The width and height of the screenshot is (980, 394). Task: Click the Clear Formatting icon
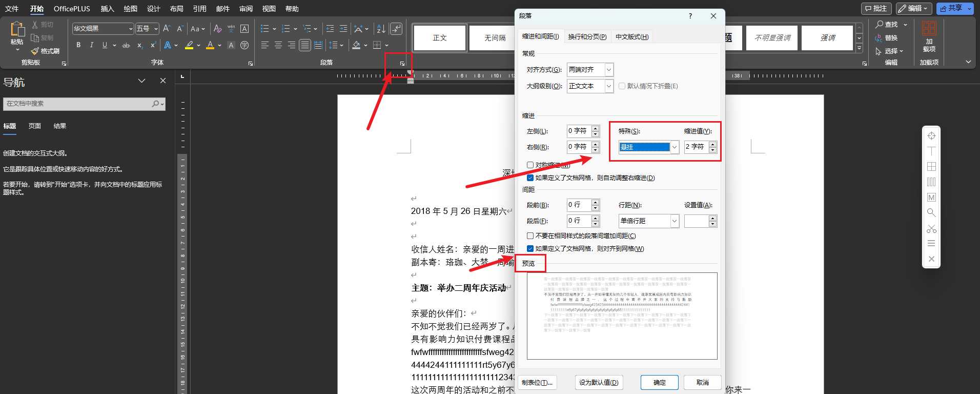click(218, 29)
